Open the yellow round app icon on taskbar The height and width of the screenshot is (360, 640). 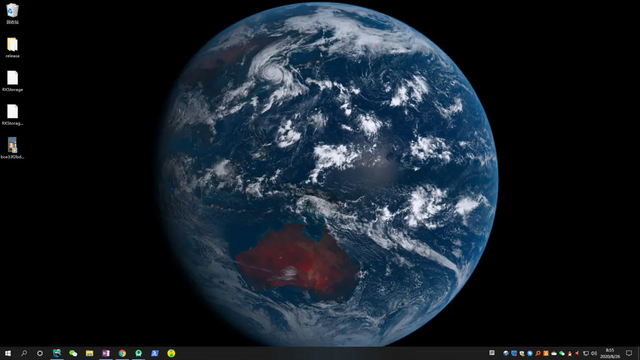[171, 353]
